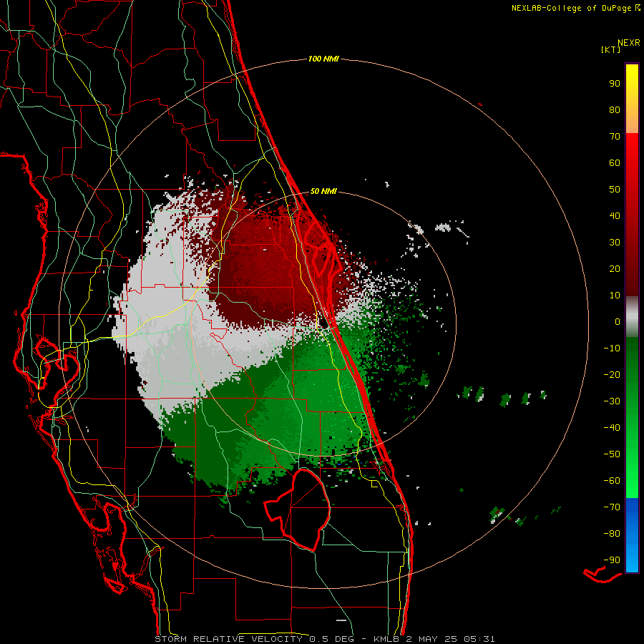Click the "50 NMI" range ring label
The width and height of the screenshot is (644, 644).
click(x=323, y=191)
